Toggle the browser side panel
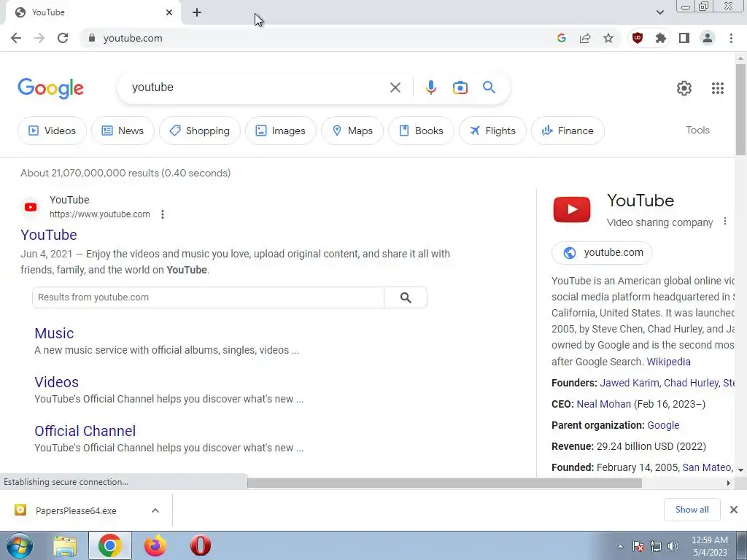The image size is (747, 560). pyautogui.click(x=684, y=38)
